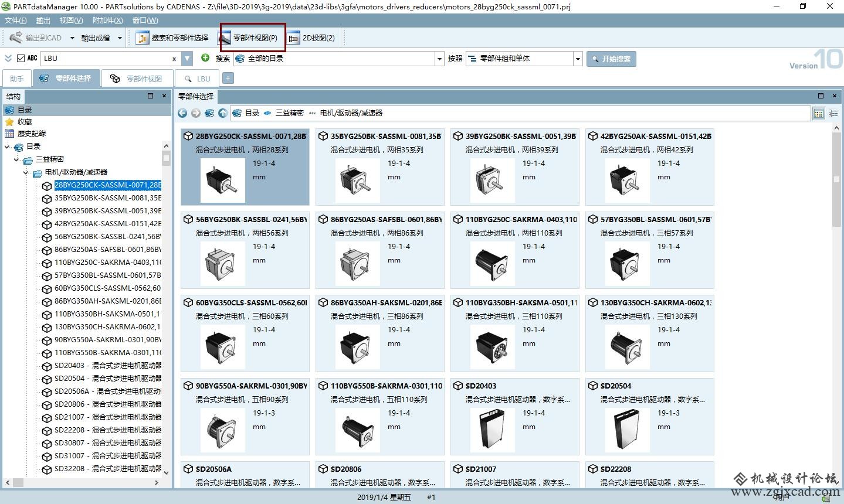This screenshot has height=504, width=844.
Task: Maximize the 零部件选择 panel
Action: [x=821, y=96]
